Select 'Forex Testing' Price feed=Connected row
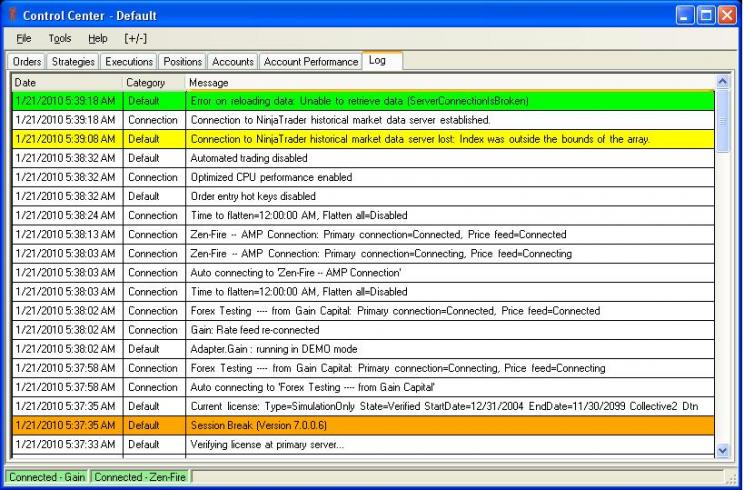This screenshot has width=744, height=490. click(363, 311)
